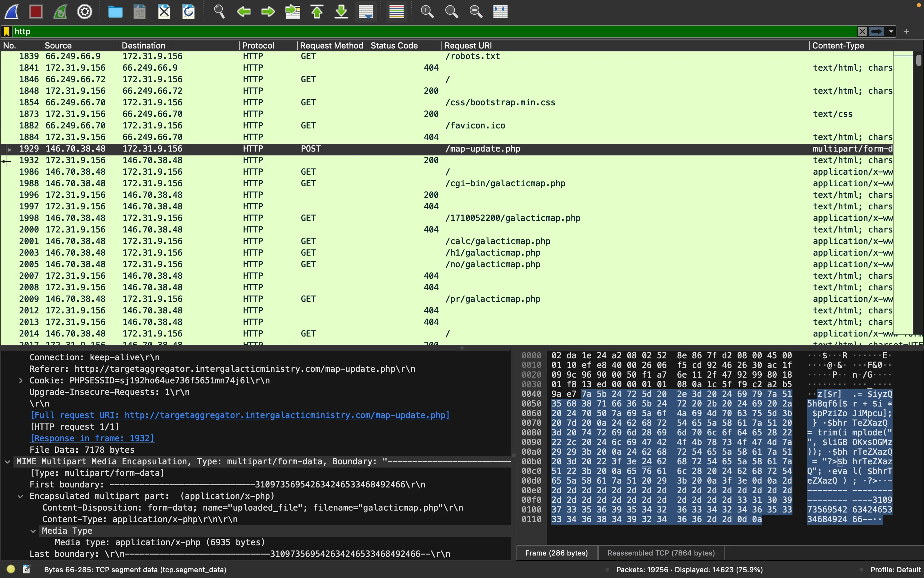This screenshot has height=578, width=924.
Task: Click the packet list minimap strip
Action: (x=903, y=193)
